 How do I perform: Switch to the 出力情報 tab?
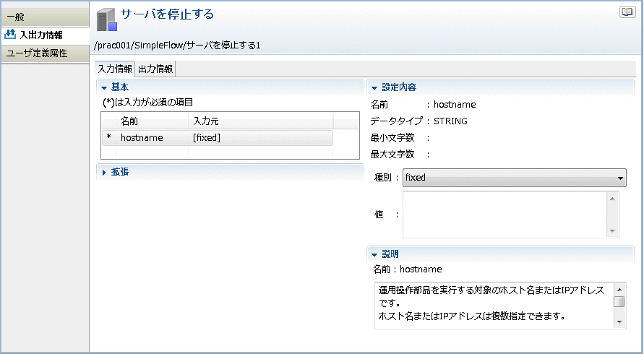[x=155, y=69]
